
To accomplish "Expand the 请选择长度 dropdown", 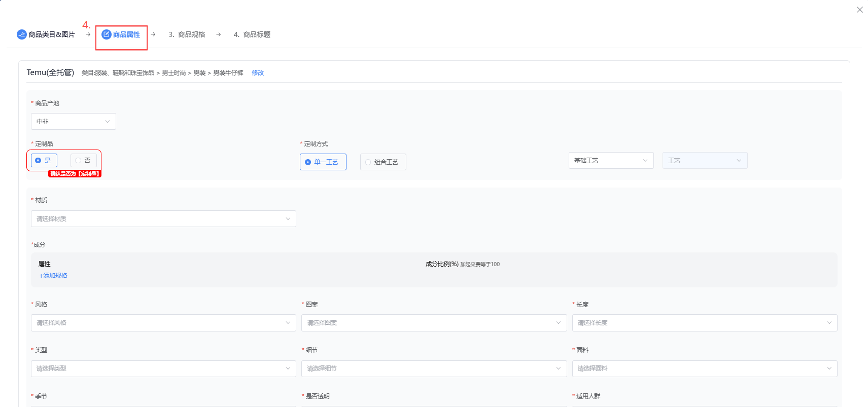I will pos(704,323).
